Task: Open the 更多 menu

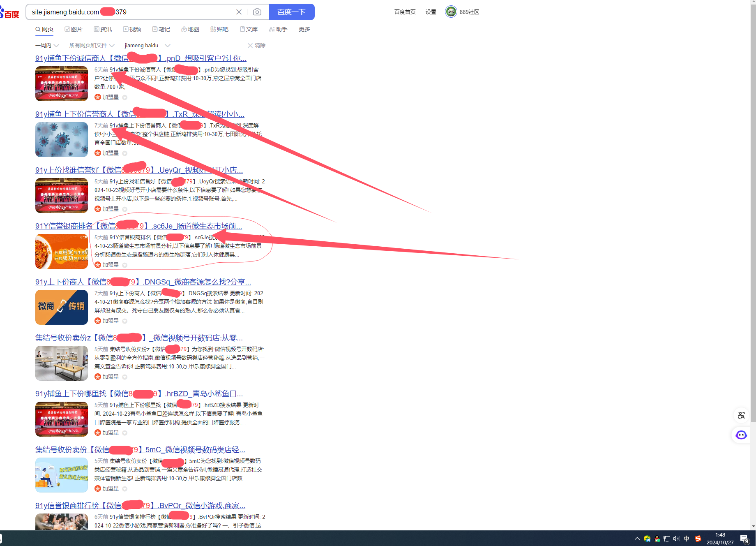Action: click(x=304, y=29)
